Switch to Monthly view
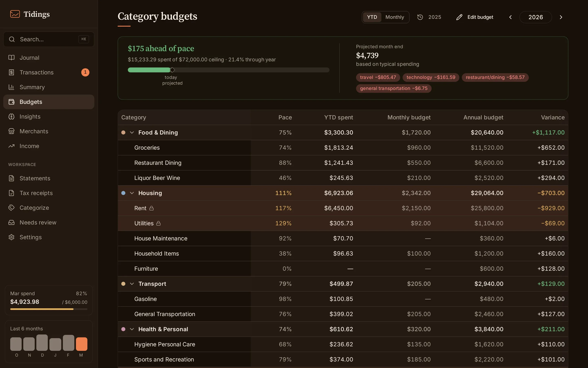Screen dimensions: 588x368 coord(395,17)
